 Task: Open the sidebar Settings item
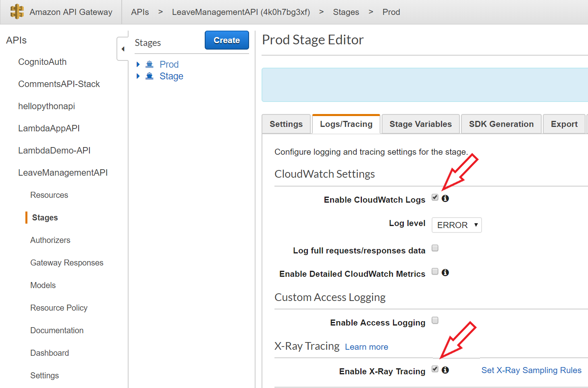44,376
